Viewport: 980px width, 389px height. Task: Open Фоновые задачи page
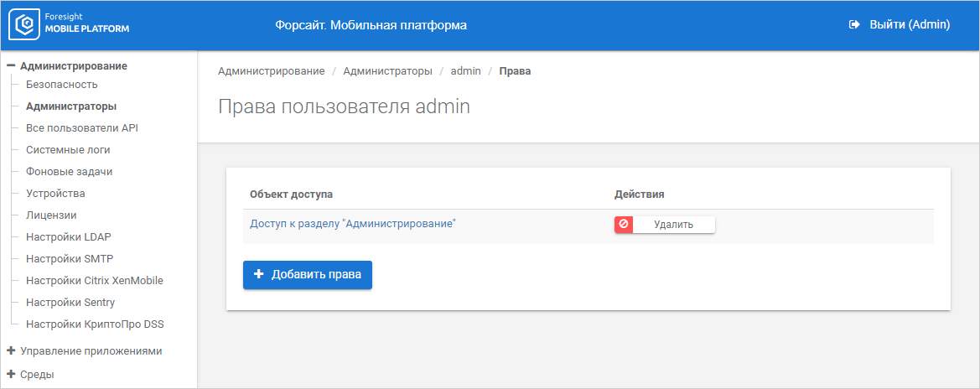pyautogui.click(x=70, y=172)
